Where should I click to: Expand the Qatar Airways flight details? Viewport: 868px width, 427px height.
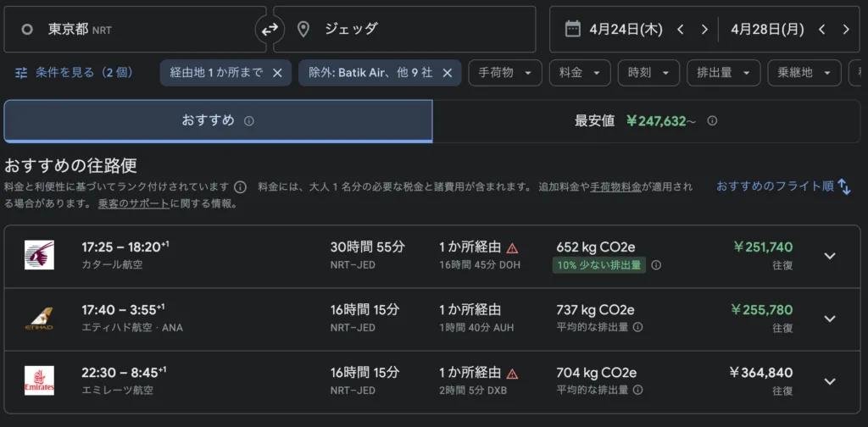coord(830,256)
